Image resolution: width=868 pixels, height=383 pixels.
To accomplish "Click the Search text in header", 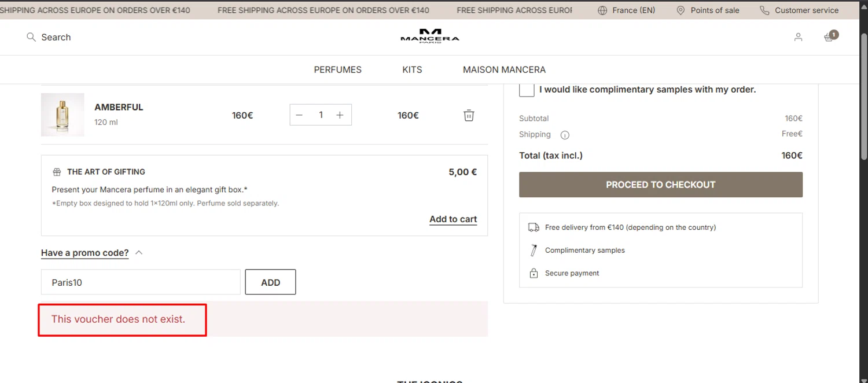I will (56, 37).
